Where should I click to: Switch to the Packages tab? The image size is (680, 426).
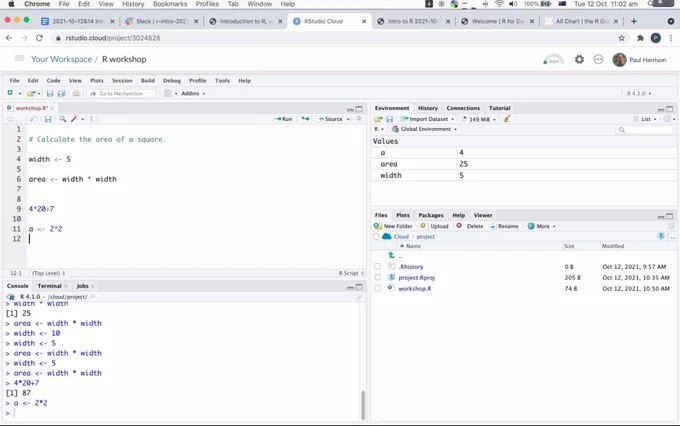(x=431, y=215)
